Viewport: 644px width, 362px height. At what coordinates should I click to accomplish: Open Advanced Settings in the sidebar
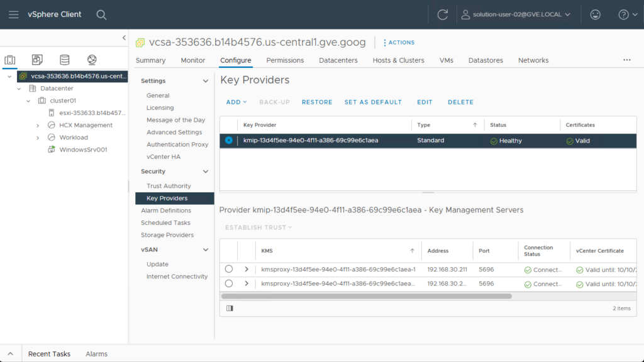point(174,132)
